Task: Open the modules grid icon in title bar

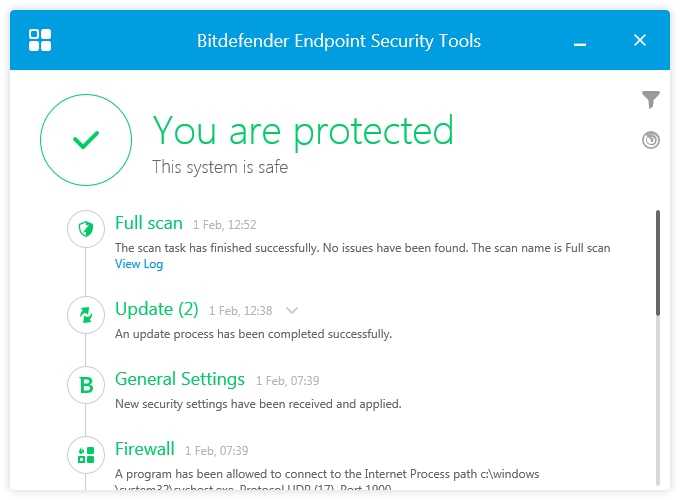Action: pos(40,40)
